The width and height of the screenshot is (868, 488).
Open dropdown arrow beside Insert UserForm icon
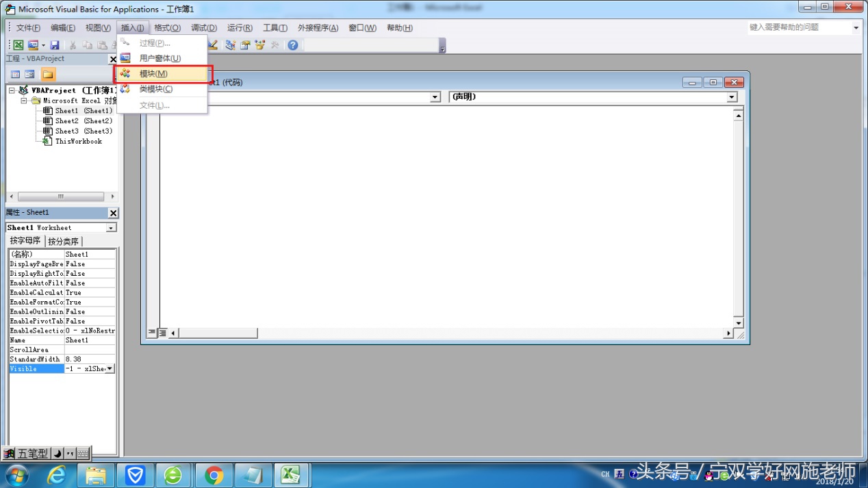pyautogui.click(x=43, y=45)
